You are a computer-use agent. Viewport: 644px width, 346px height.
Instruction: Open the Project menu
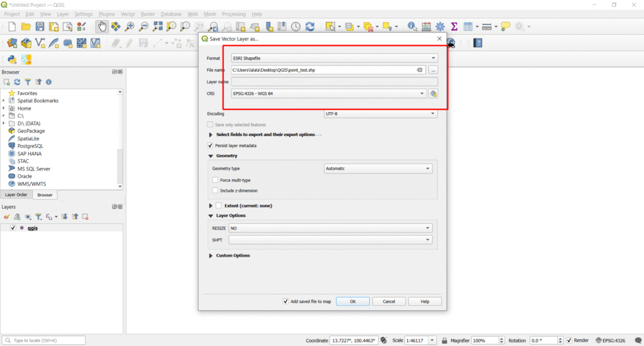(12, 14)
